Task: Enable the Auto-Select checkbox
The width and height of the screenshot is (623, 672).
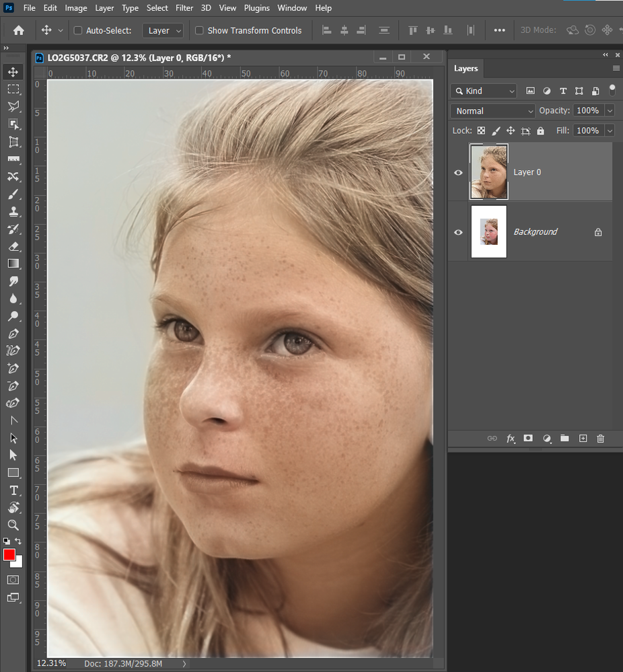Action: pyautogui.click(x=77, y=30)
